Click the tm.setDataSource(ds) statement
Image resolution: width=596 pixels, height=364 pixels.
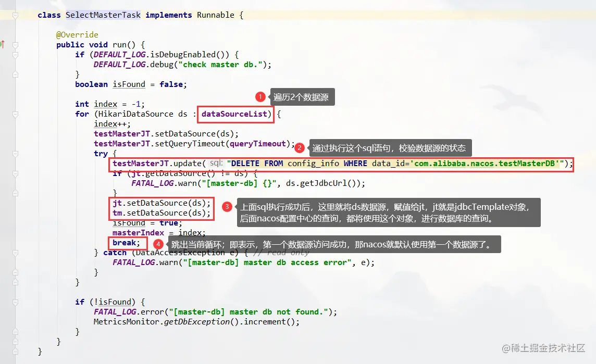(x=162, y=213)
